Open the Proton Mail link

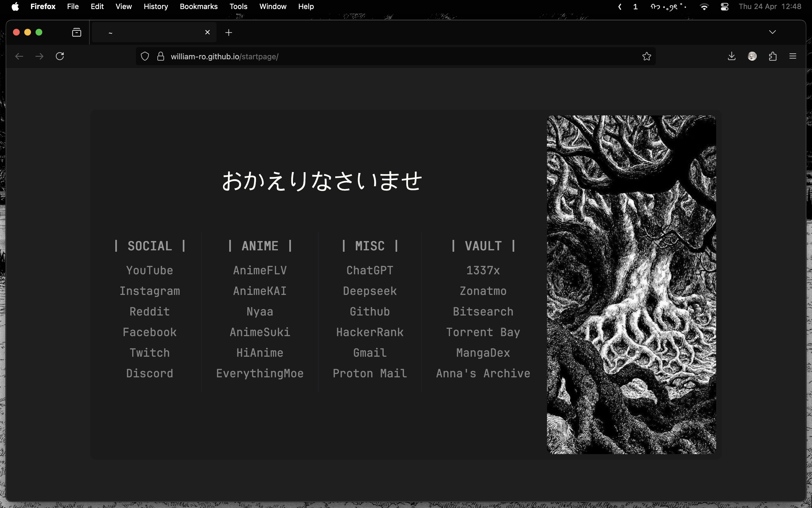click(x=370, y=373)
